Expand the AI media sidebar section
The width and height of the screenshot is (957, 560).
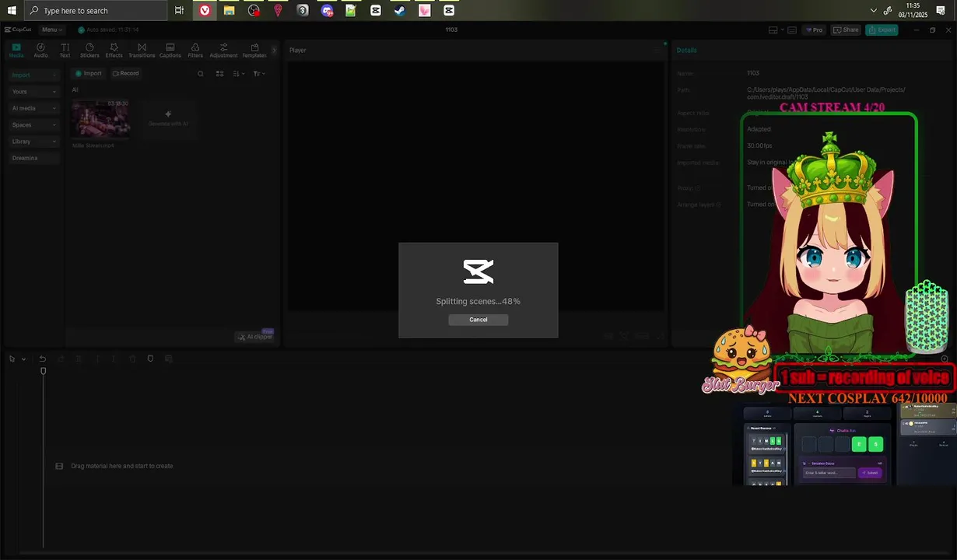[x=34, y=108]
